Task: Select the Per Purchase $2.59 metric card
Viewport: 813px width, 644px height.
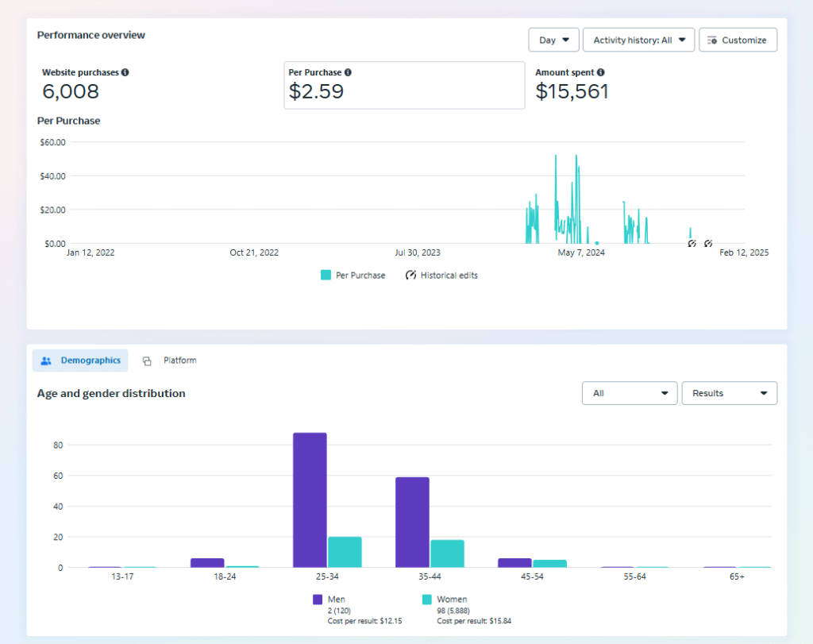Action: click(404, 85)
